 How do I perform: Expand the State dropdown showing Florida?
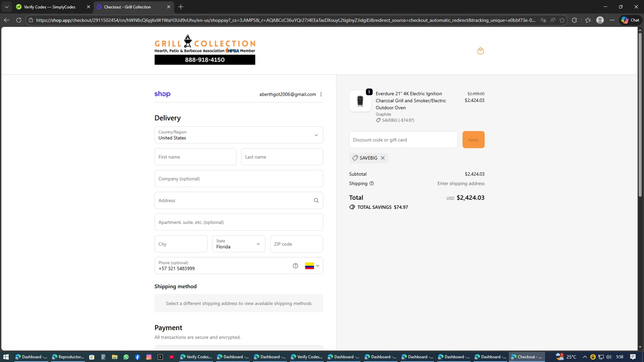[238, 244]
